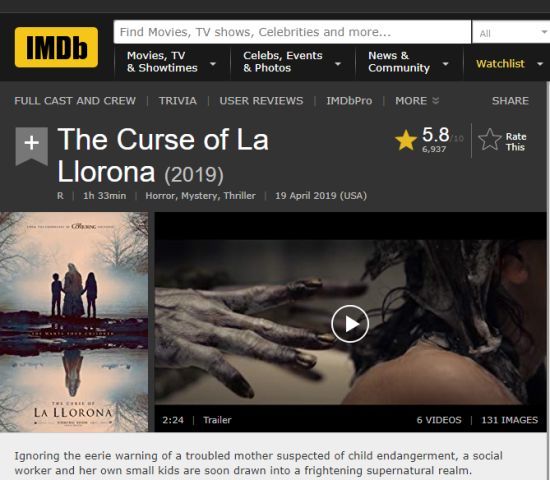Image resolution: width=550 pixels, height=480 pixels.
Task: Click the IMDb logo
Action: tap(56, 47)
